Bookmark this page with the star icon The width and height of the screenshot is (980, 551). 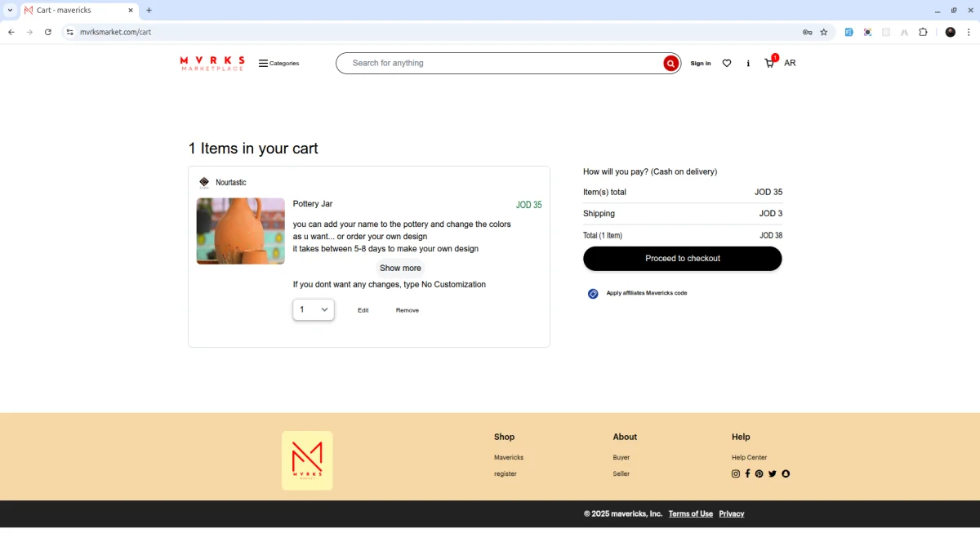(824, 32)
